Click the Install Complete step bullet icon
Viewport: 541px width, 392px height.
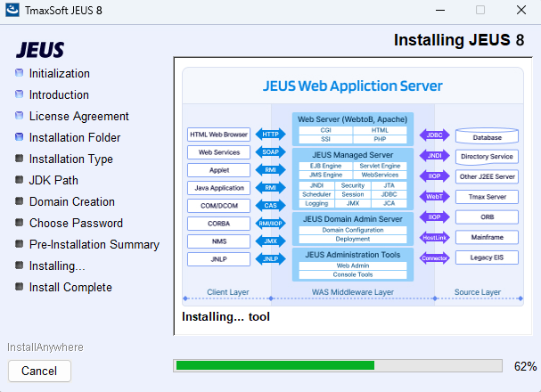pos(19,287)
